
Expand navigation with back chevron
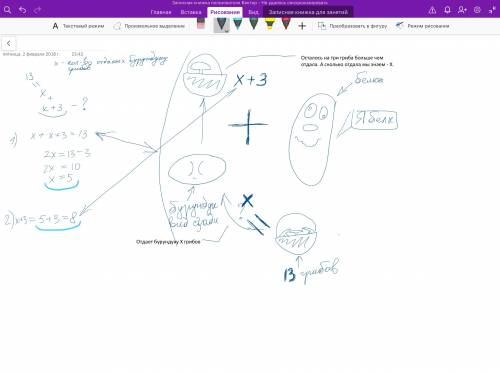point(8,43)
